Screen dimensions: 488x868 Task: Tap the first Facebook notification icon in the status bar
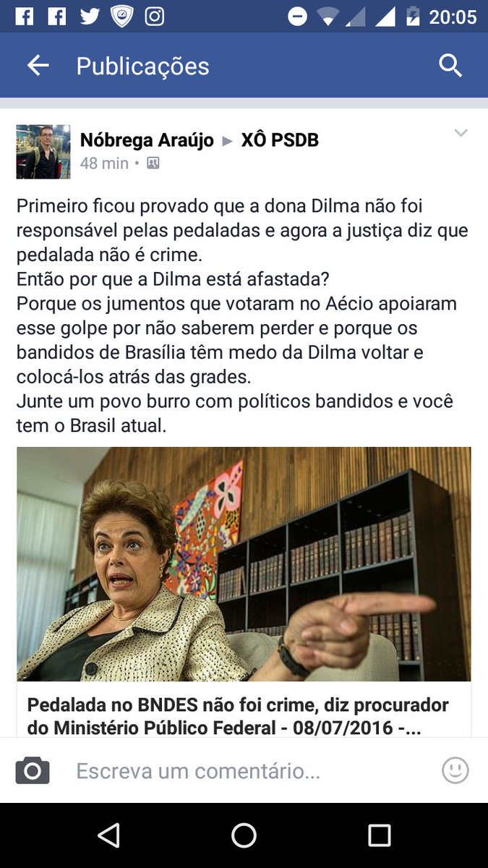point(25,16)
